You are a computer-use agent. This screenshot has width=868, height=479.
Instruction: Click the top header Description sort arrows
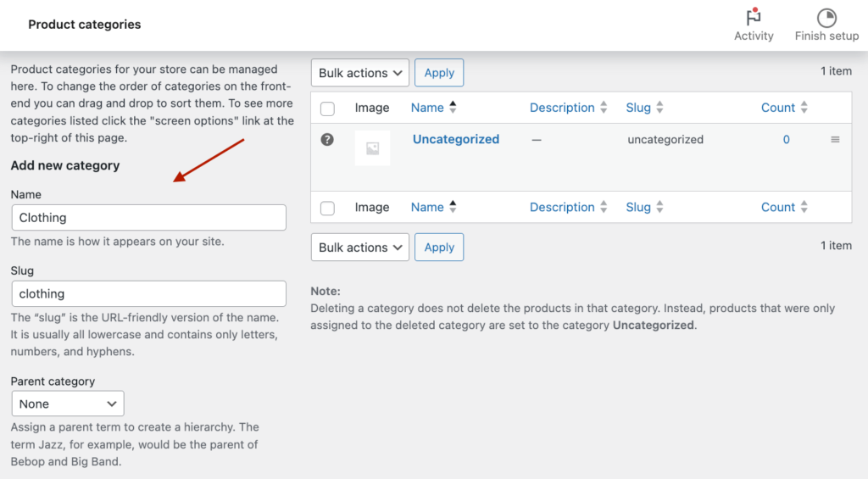(x=604, y=107)
